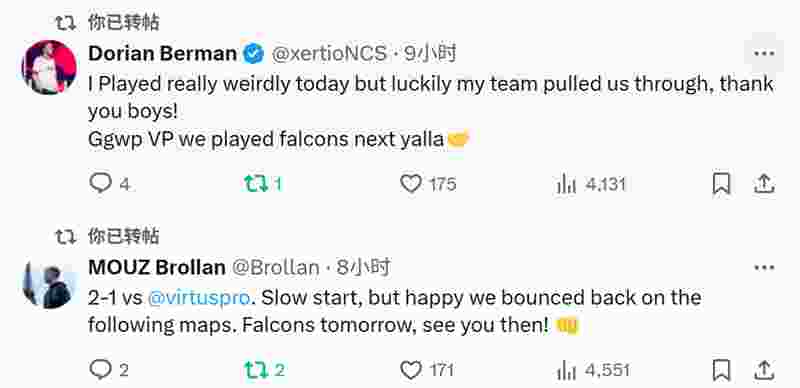Open the @virtuspro mention link
This screenshot has height=388, width=800.
pyautogui.click(x=199, y=297)
